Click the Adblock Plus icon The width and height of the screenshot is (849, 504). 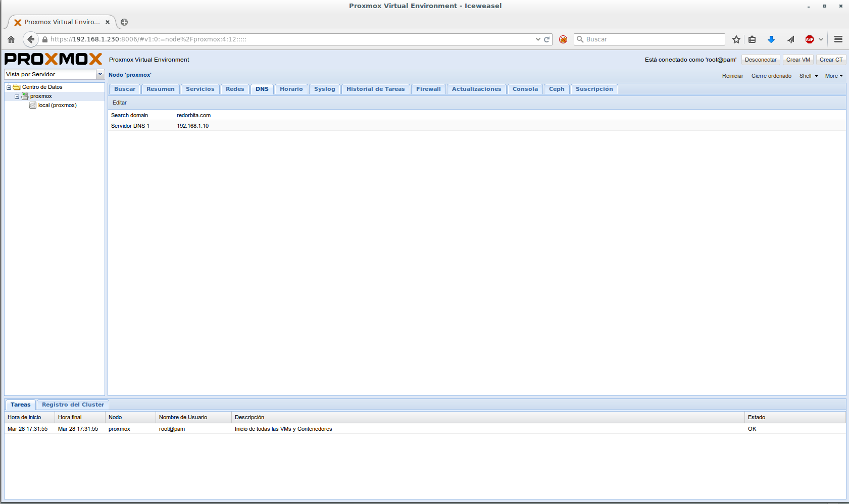click(x=810, y=39)
